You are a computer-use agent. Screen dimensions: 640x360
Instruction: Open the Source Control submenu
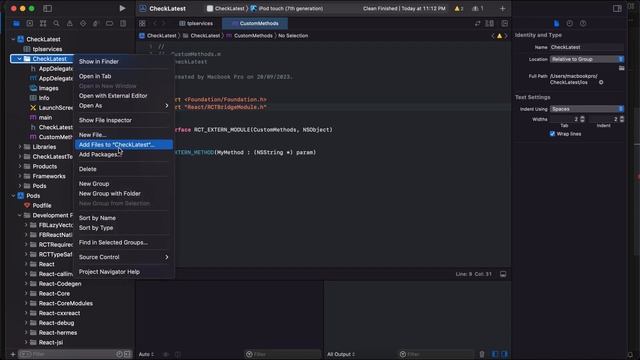pyautogui.click(x=123, y=257)
